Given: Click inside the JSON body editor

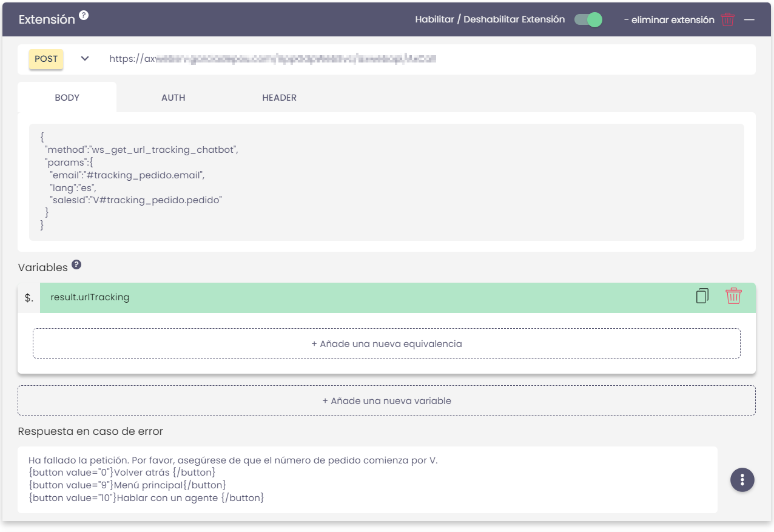Looking at the screenshot, I should (x=386, y=182).
